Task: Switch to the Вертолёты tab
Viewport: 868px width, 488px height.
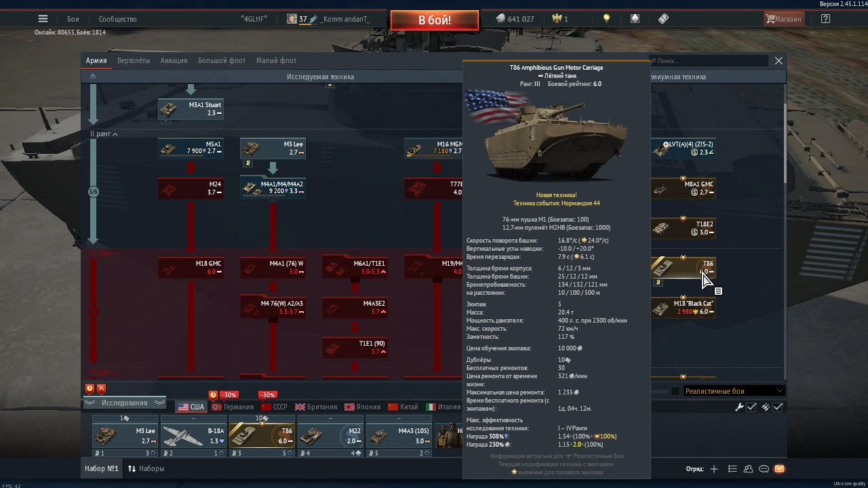Action: point(134,60)
